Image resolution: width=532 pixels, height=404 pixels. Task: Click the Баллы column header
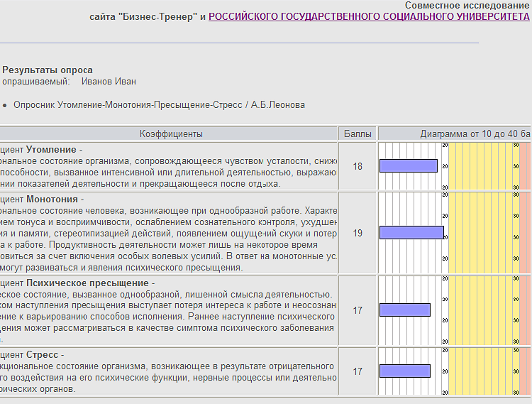coord(358,133)
